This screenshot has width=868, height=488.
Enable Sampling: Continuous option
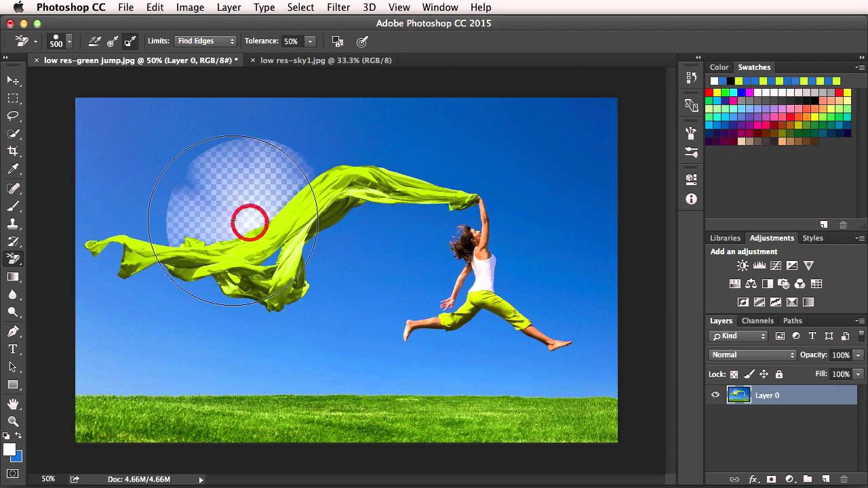point(95,41)
